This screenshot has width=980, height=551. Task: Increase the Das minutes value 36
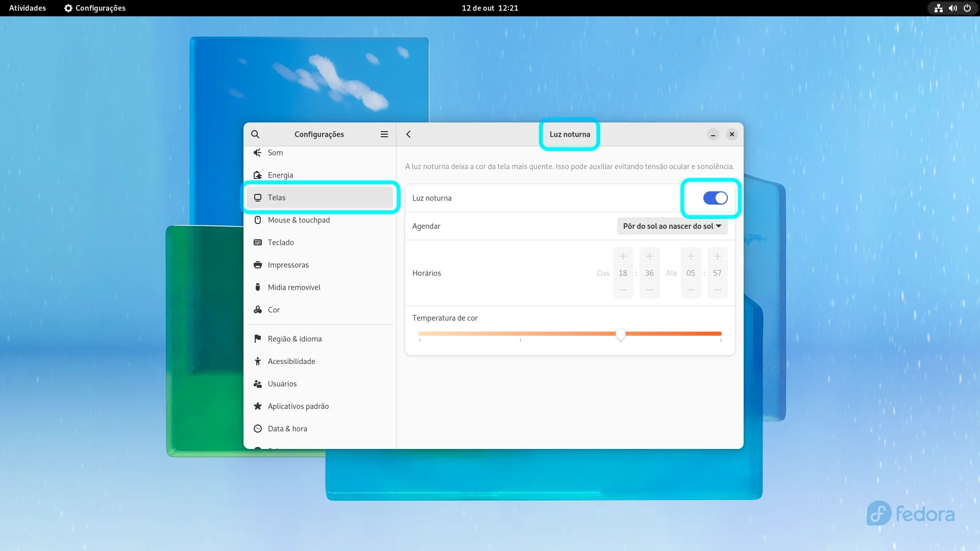pos(649,256)
